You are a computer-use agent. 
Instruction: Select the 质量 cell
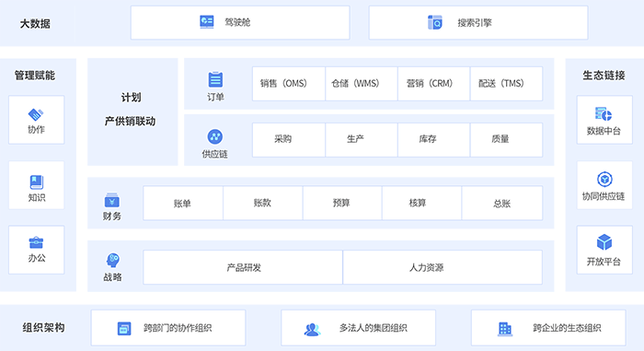506,139
